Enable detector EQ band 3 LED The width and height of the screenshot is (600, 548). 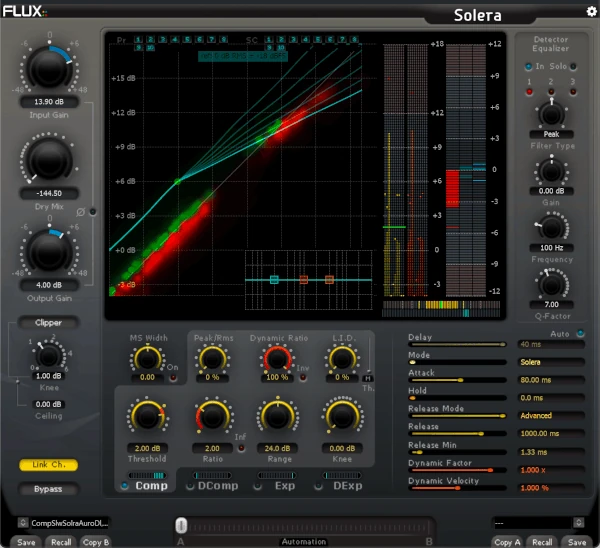click(x=573, y=92)
